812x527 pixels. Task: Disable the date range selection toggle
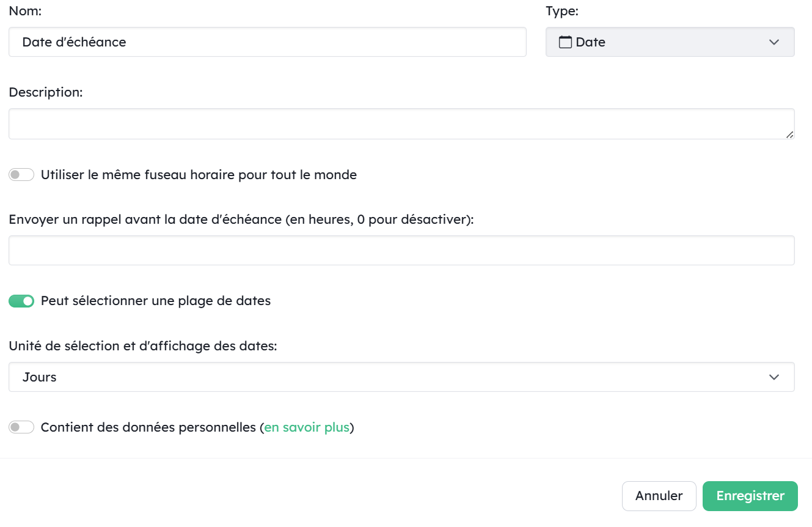point(21,301)
